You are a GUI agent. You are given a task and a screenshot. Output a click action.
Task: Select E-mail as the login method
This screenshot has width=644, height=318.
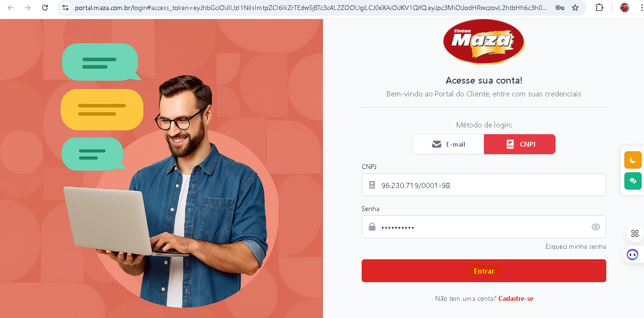pyautogui.click(x=448, y=144)
